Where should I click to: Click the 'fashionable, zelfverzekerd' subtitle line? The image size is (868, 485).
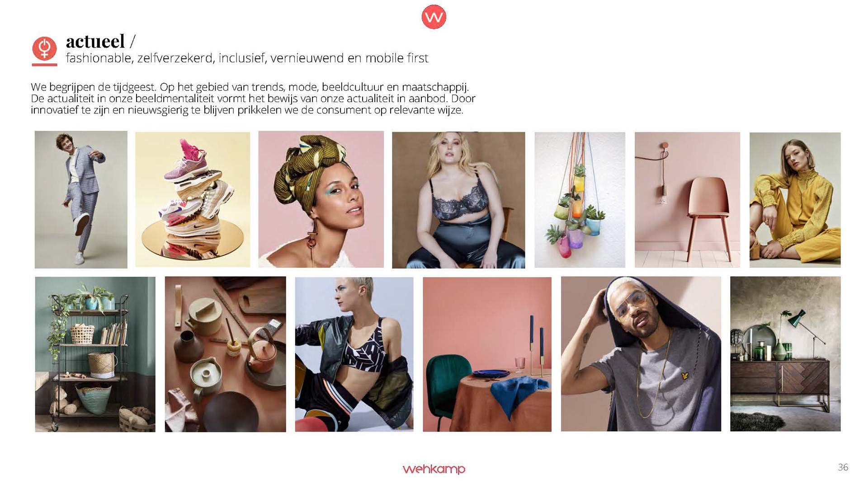coord(247,58)
